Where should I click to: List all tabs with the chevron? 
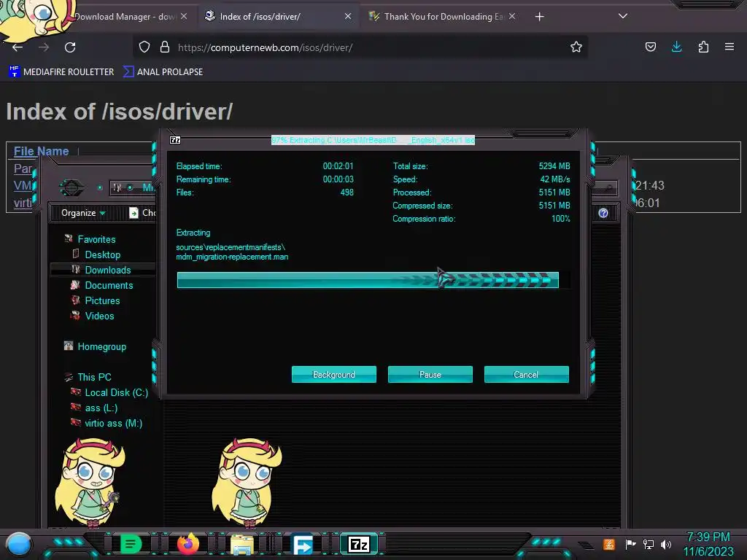coord(623,16)
